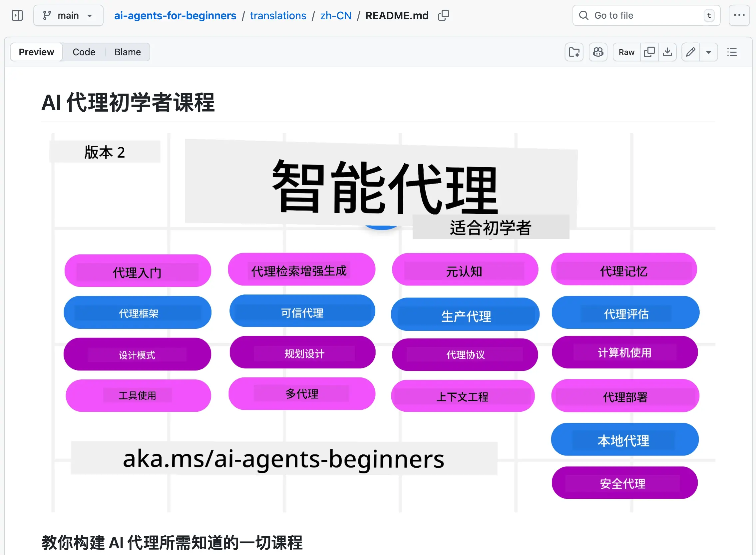Switch to Code view tab

coord(84,52)
